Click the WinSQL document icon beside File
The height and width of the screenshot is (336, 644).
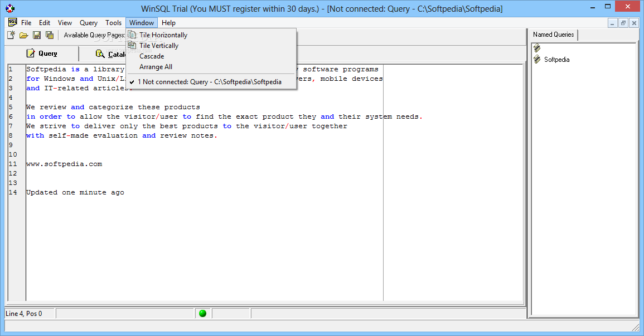[x=13, y=22]
